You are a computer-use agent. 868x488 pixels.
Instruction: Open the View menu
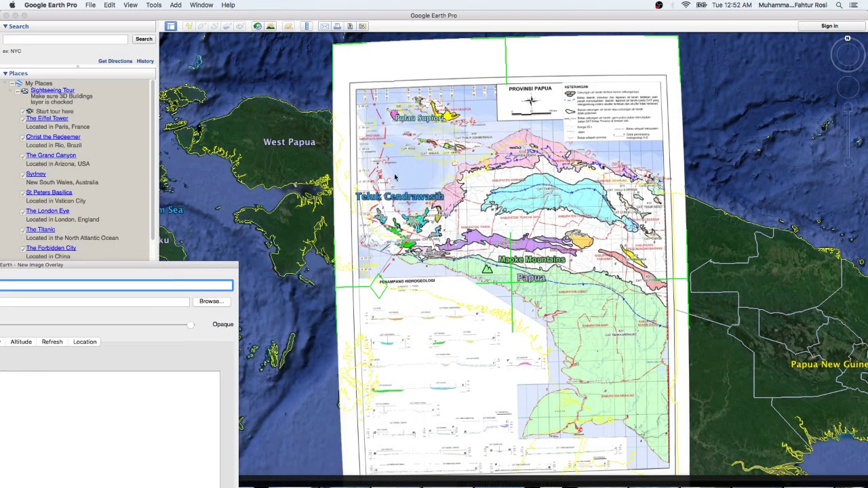130,5
